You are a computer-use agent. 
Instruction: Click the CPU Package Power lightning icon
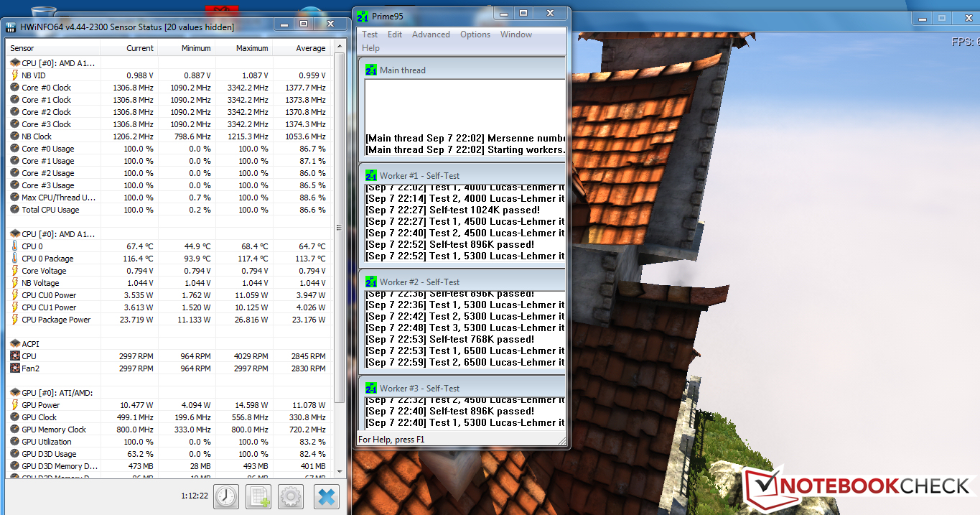coord(15,320)
